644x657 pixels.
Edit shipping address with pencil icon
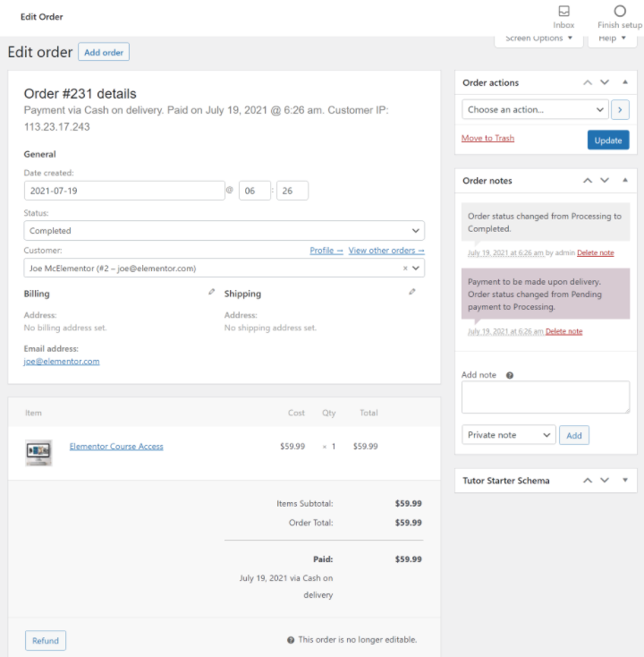pyautogui.click(x=412, y=292)
